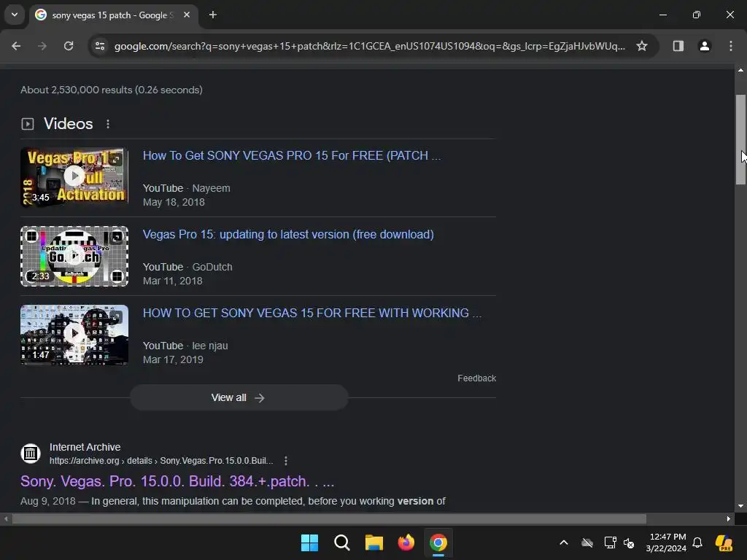Image resolution: width=747 pixels, height=560 pixels.
Task: Expand the tab search dropdown arrow
Action: click(15, 15)
